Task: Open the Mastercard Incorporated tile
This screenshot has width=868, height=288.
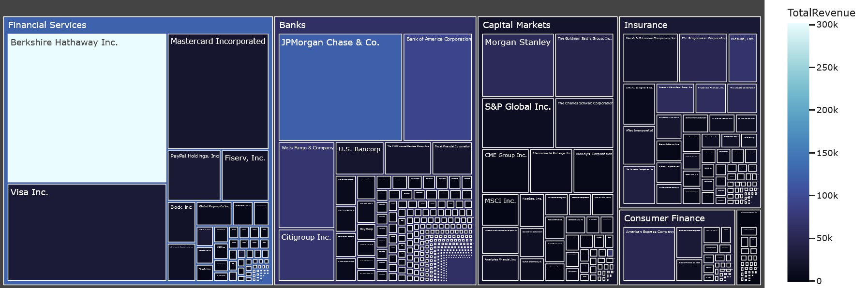Action: (x=218, y=92)
